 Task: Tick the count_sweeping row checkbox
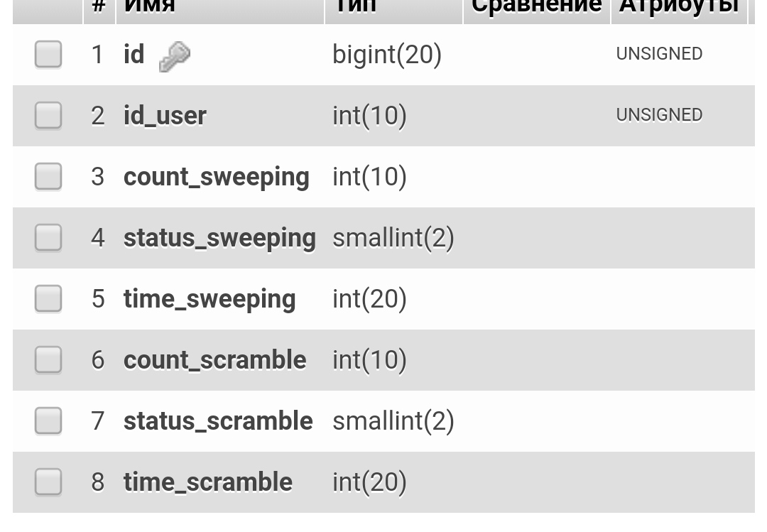48,177
